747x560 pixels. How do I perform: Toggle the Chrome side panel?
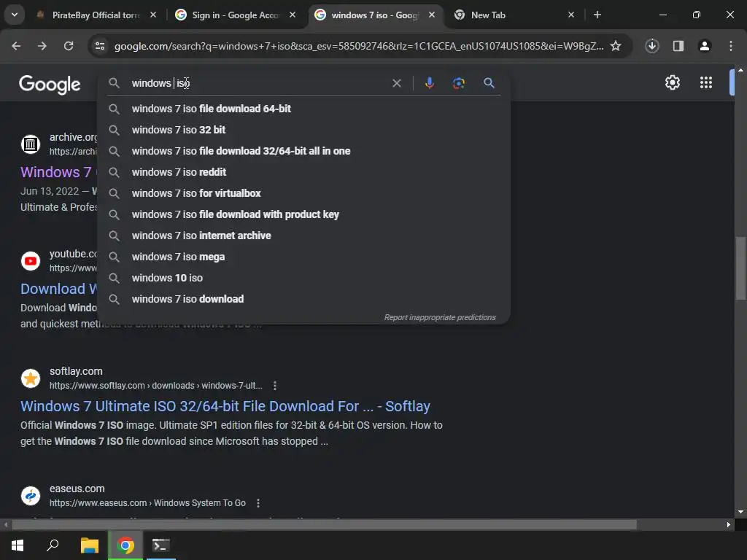click(678, 46)
